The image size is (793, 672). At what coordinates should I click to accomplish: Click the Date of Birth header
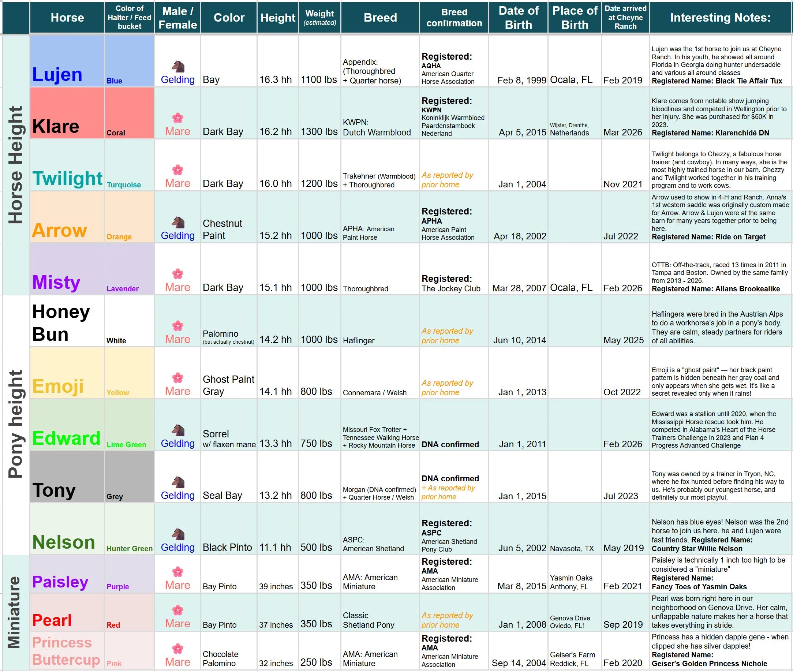(x=518, y=18)
